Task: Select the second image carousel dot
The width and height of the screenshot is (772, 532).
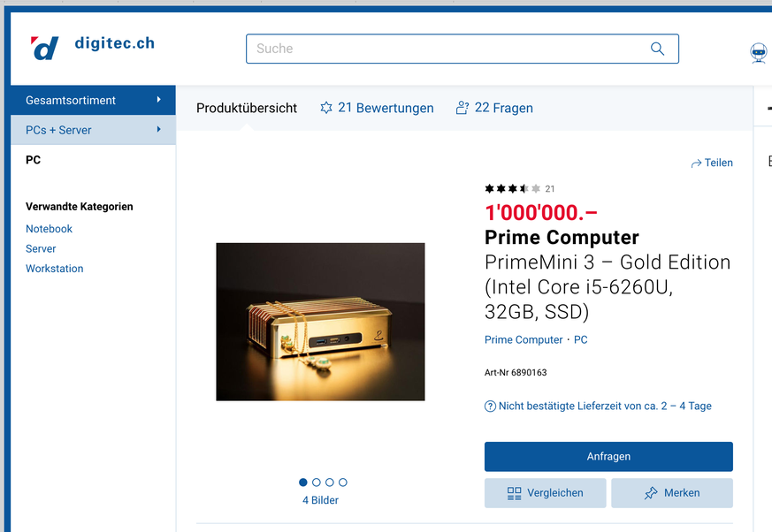Action: 317,483
